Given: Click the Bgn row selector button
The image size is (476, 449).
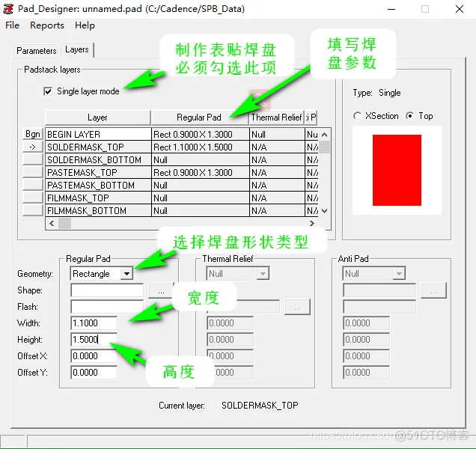Looking at the screenshot, I should tap(32, 134).
